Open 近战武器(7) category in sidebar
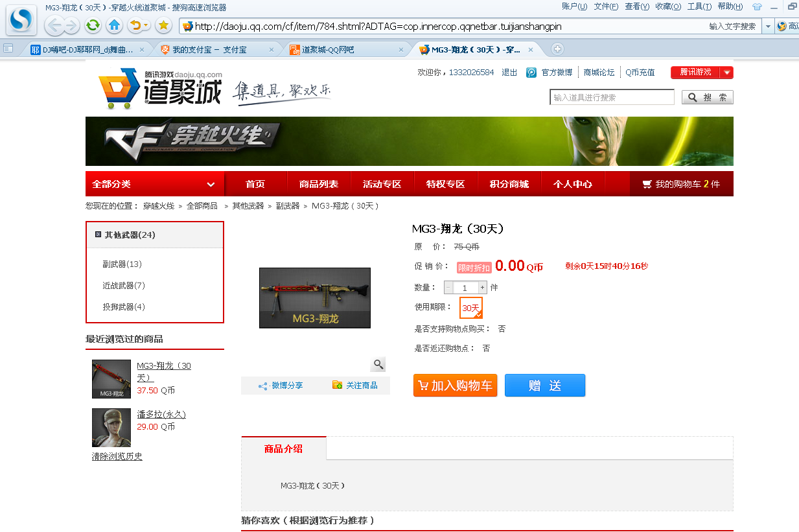The height and width of the screenshot is (532, 799). (124, 286)
